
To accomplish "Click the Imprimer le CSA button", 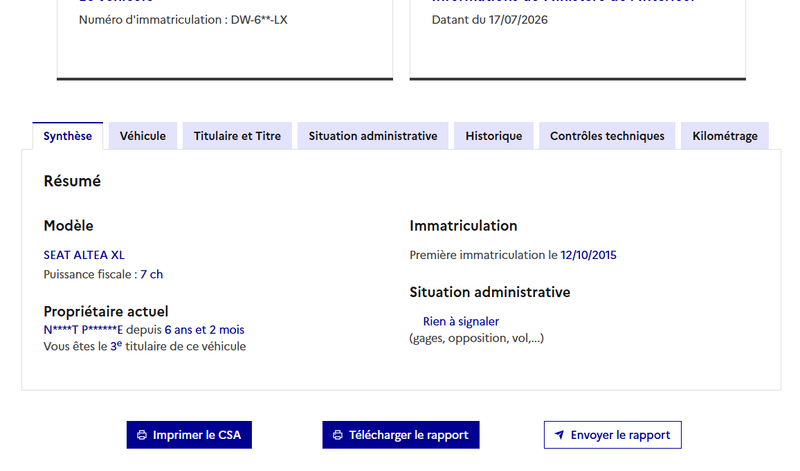I will click(189, 435).
